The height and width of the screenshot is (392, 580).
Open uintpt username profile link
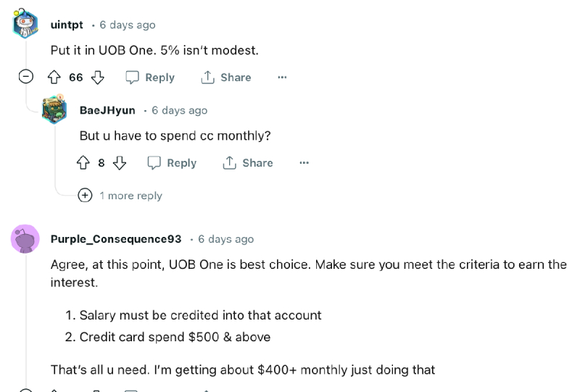pos(67,25)
